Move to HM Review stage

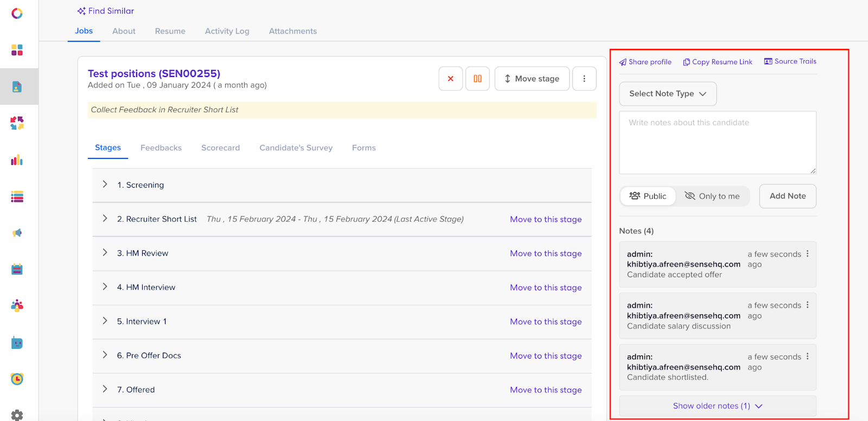tap(546, 253)
